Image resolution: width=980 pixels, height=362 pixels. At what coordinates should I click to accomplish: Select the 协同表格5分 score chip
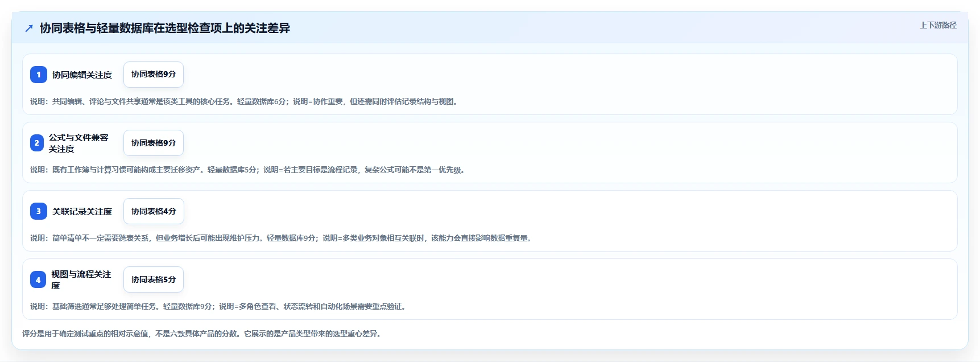[x=154, y=279]
